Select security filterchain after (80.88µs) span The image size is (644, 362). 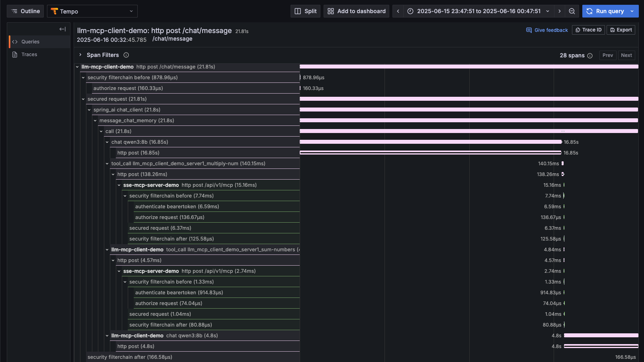[214, 325]
